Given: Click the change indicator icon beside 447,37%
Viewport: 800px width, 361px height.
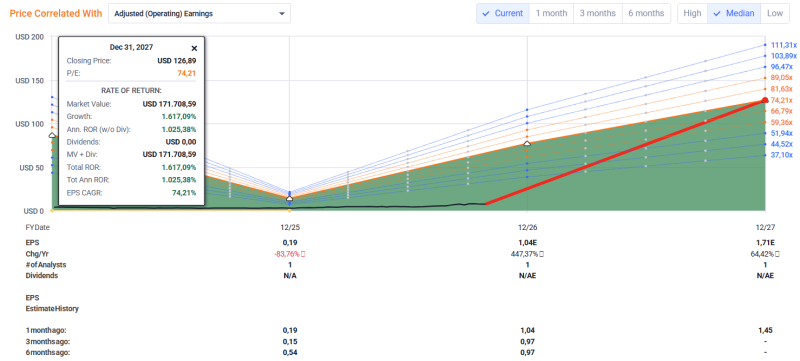Looking at the screenshot, I should pyautogui.click(x=541, y=253).
